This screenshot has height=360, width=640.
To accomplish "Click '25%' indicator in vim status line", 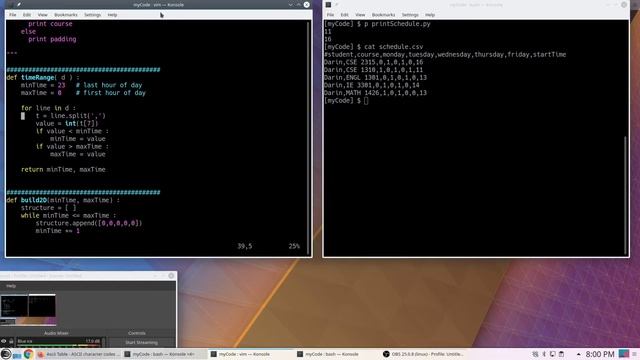I will (294, 246).
